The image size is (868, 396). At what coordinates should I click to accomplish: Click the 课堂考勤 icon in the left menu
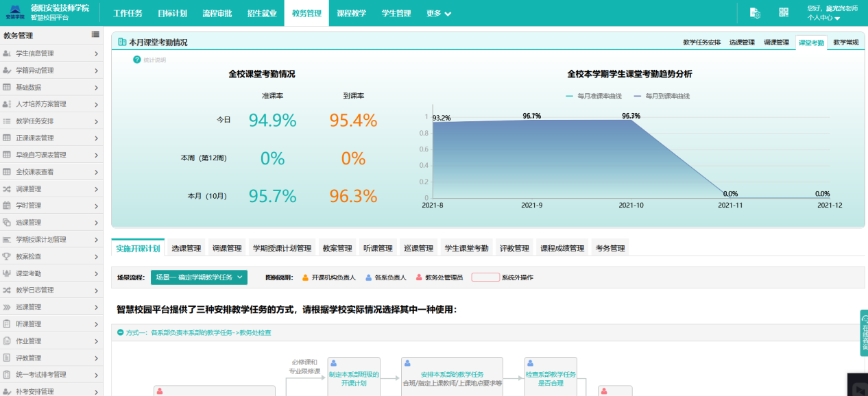[x=7, y=273]
